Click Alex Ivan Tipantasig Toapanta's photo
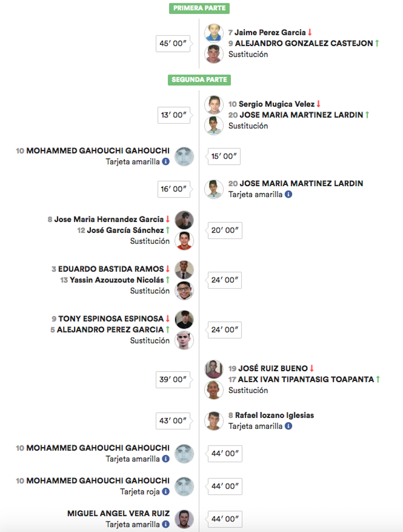The image size is (403, 532). coord(214,390)
